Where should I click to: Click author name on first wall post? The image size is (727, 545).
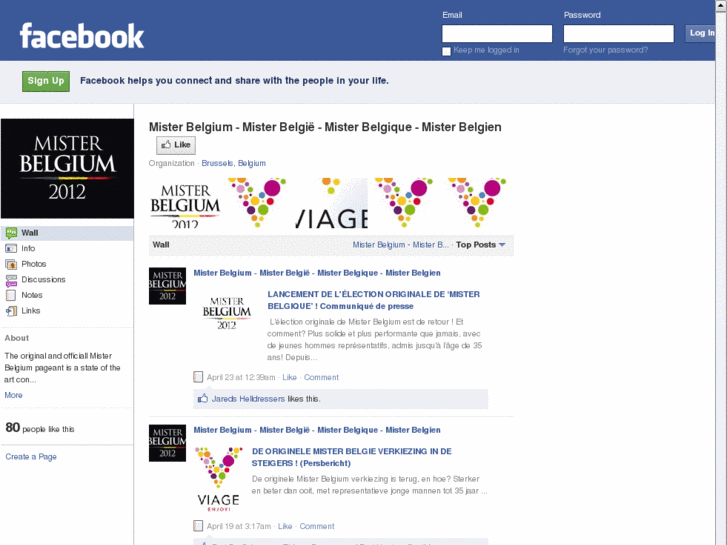[x=317, y=273]
